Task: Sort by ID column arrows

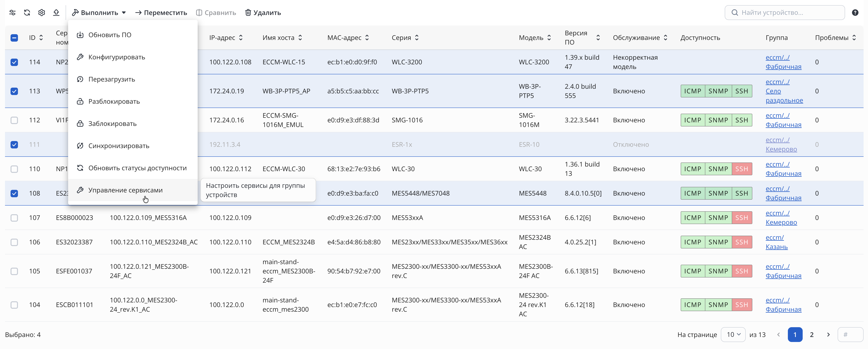Action: click(41, 38)
